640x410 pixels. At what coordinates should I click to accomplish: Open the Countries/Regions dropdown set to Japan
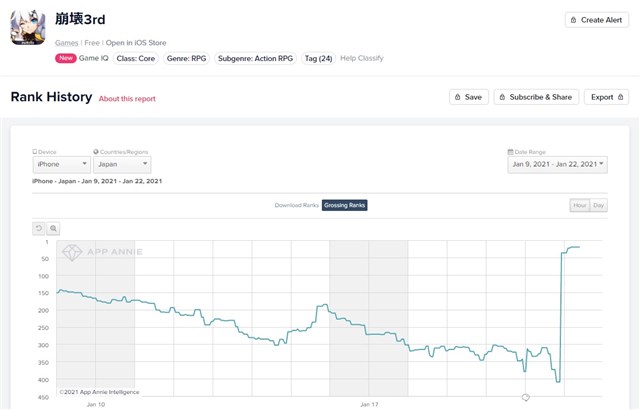point(122,164)
